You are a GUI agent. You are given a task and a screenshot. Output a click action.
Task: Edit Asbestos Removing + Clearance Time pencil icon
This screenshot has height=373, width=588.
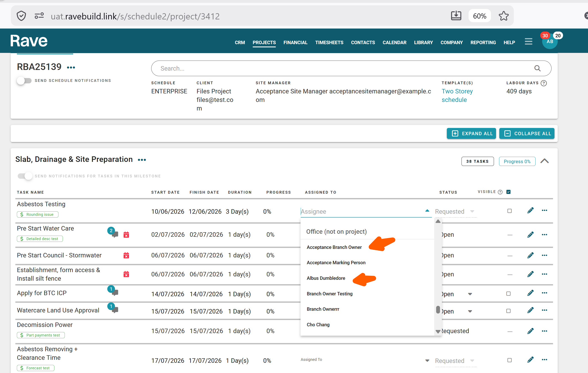tap(530, 360)
